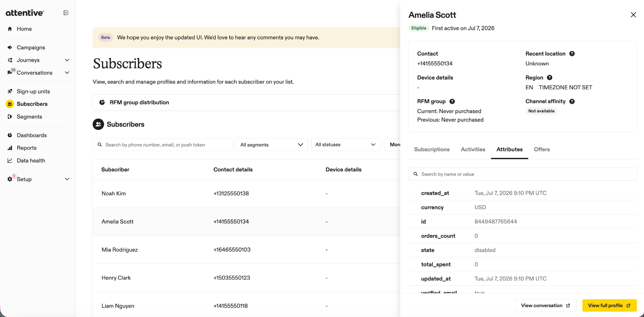Close the Amelia Scott panel
Image resolution: width=644 pixels, height=317 pixels.
point(633,15)
